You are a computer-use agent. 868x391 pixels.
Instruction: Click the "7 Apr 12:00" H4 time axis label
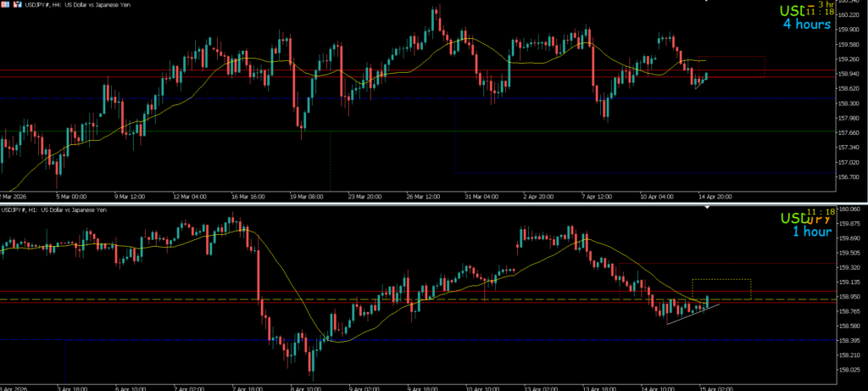point(595,196)
